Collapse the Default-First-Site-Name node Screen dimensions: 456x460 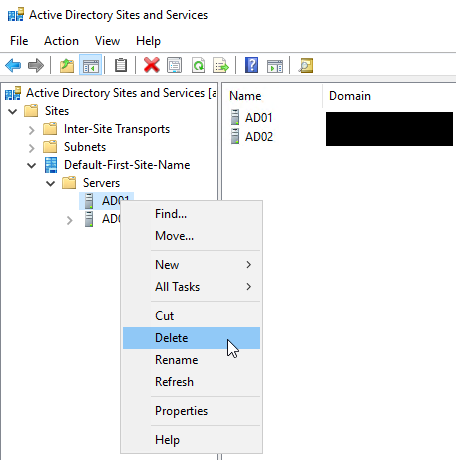coord(32,165)
